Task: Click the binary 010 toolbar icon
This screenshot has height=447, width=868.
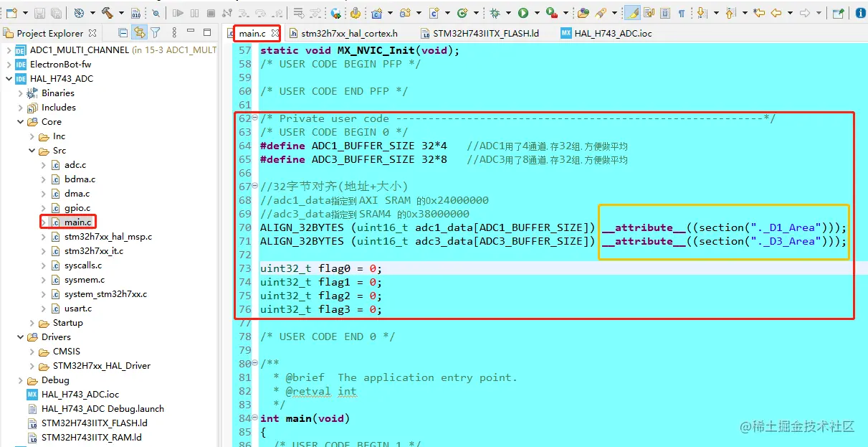Action: click(136, 13)
